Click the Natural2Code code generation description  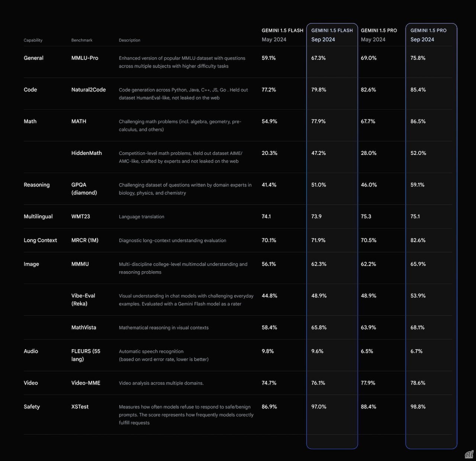[183, 94]
